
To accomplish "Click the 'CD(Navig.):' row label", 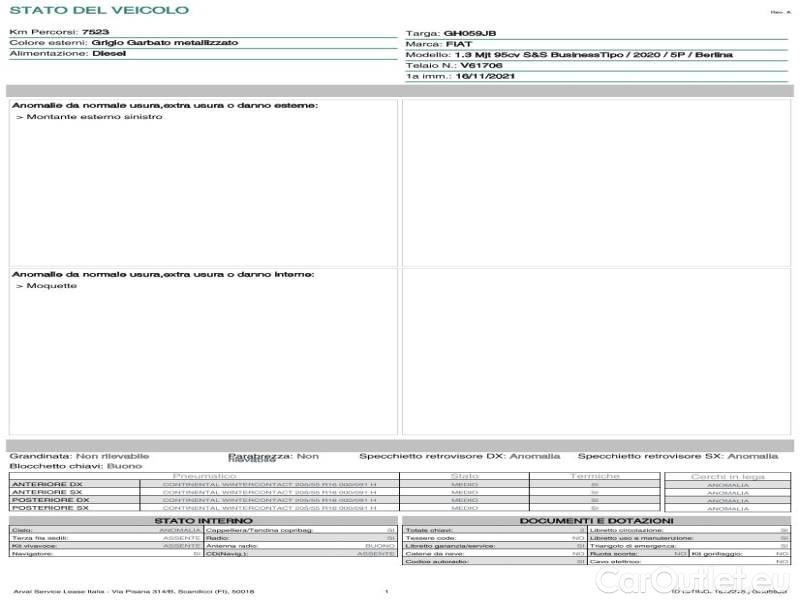I will 227,554.
